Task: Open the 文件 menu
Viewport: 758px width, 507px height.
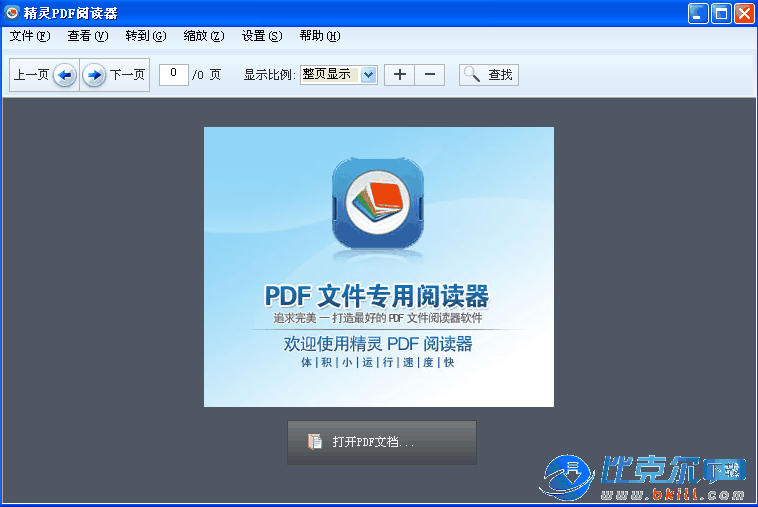Action: click(x=29, y=36)
